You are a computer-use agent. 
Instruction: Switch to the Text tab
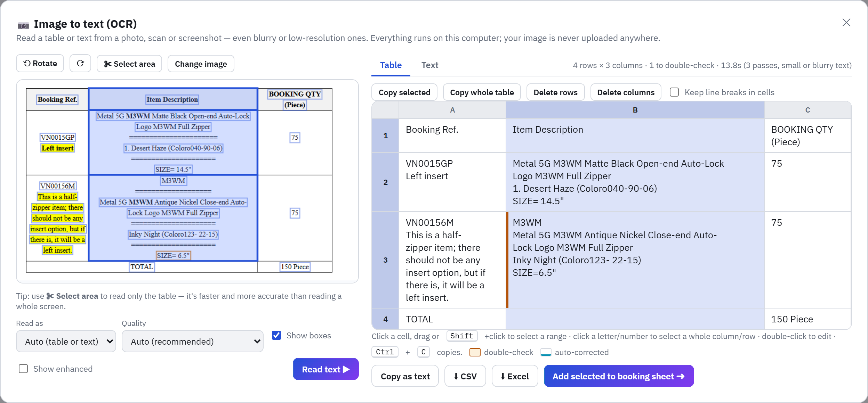(430, 65)
